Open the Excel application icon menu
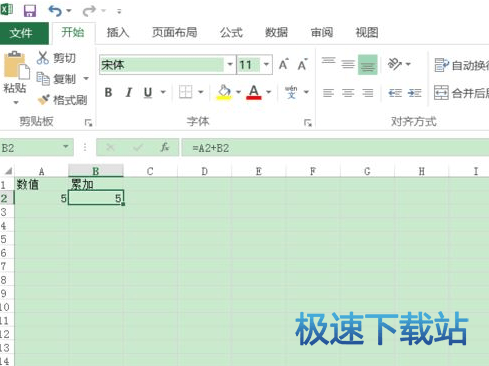 click(7, 9)
